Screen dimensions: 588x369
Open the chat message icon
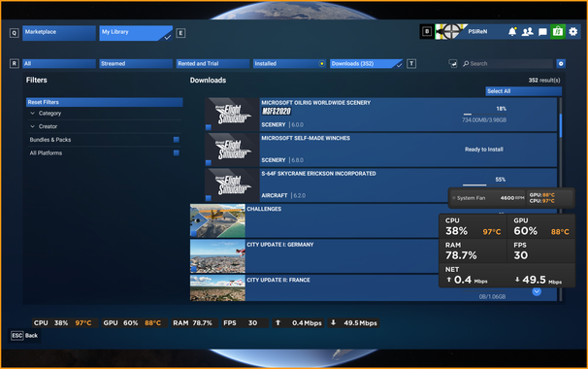click(x=542, y=32)
